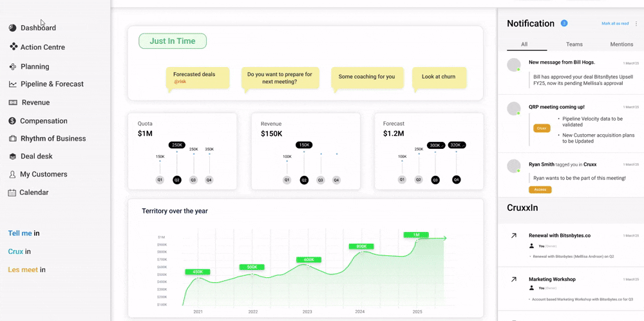The image size is (644, 321).
Task: Click the My Customers person icon
Action: click(12, 174)
